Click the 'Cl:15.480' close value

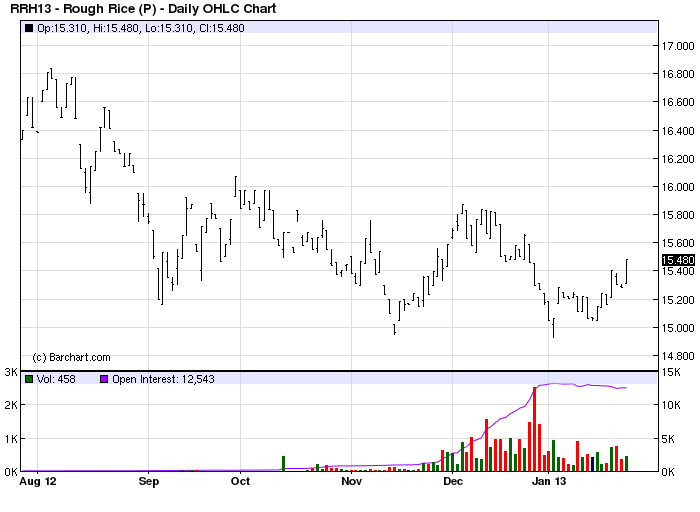(x=221, y=28)
